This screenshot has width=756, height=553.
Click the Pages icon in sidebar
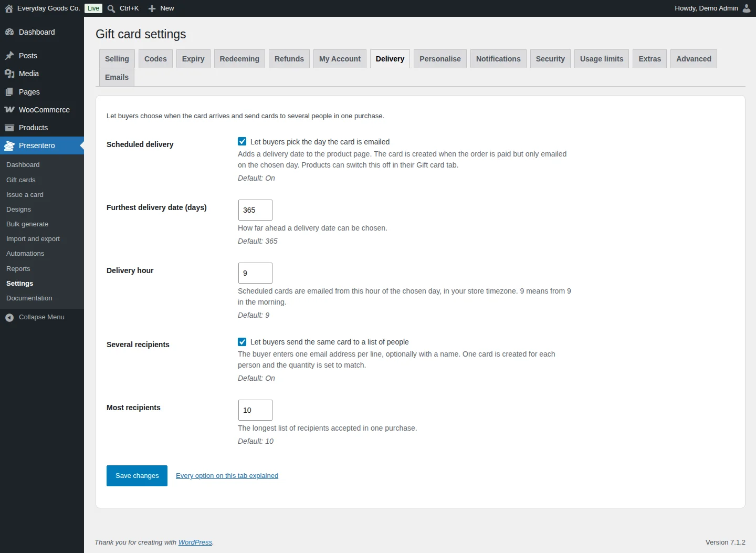pos(9,92)
